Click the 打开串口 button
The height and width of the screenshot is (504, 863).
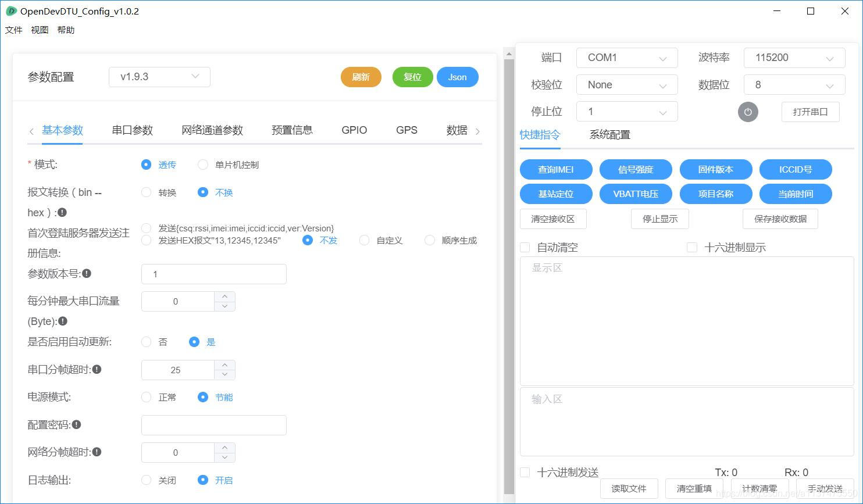click(x=810, y=112)
